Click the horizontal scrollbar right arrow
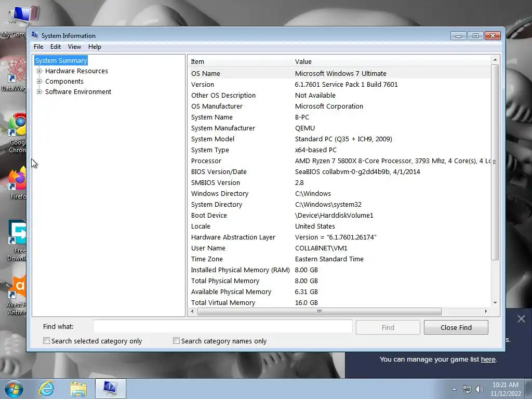The width and height of the screenshot is (532, 399). click(486, 311)
